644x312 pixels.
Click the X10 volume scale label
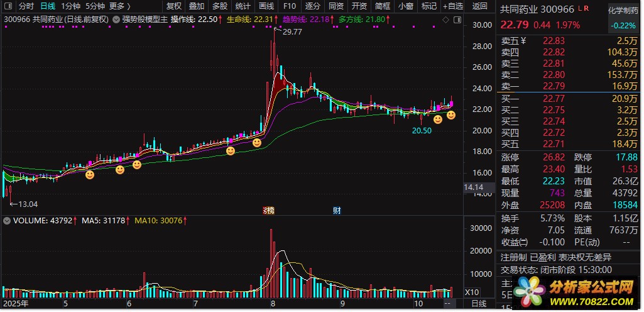(x=472, y=292)
